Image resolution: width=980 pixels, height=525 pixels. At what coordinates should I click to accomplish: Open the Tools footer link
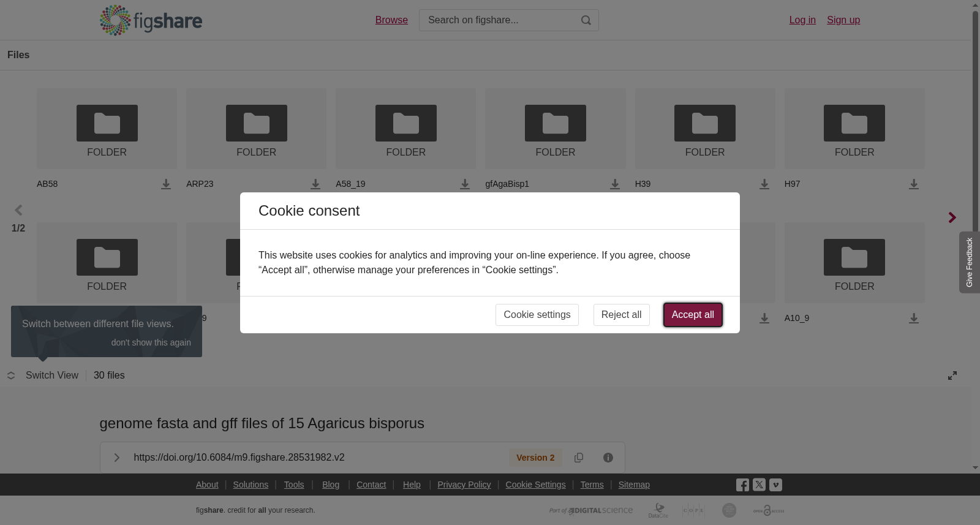click(x=294, y=485)
